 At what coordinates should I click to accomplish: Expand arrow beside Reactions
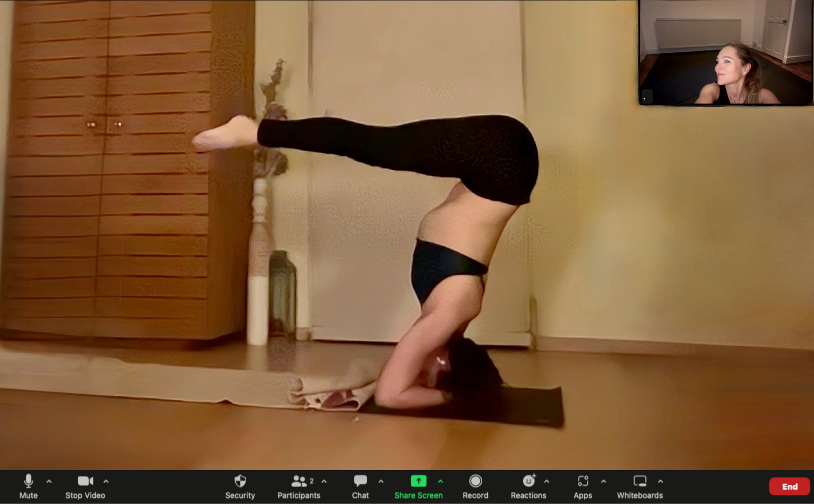pyautogui.click(x=547, y=481)
